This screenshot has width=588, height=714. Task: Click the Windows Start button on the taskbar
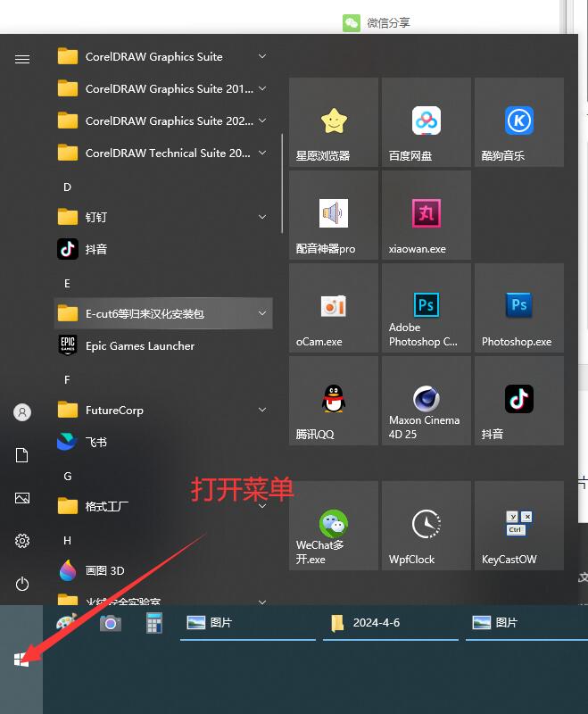click(x=21, y=660)
